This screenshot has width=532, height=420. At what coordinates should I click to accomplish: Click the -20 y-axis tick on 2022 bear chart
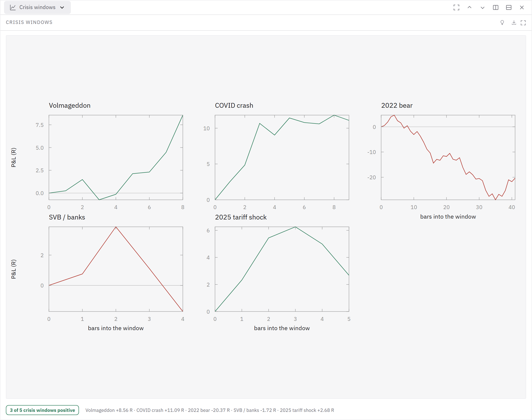371,177
